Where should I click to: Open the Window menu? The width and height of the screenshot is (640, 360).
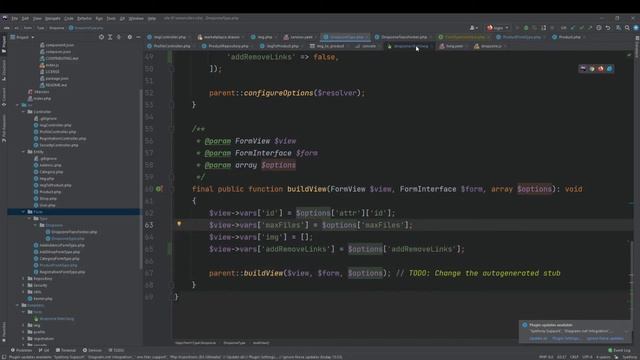click(x=136, y=18)
